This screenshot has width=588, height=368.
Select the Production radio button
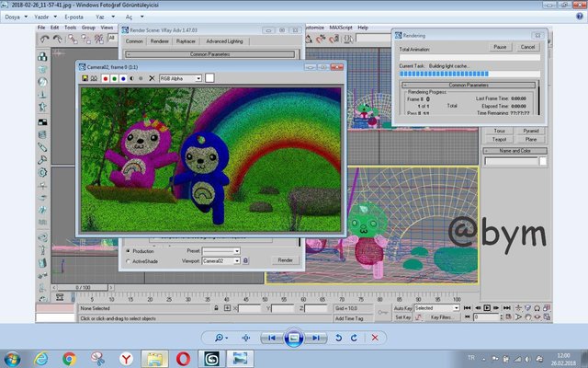(x=127, y=250)
